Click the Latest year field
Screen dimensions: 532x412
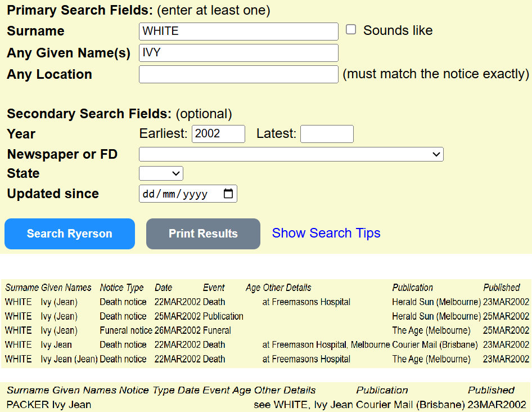(327, 134)
